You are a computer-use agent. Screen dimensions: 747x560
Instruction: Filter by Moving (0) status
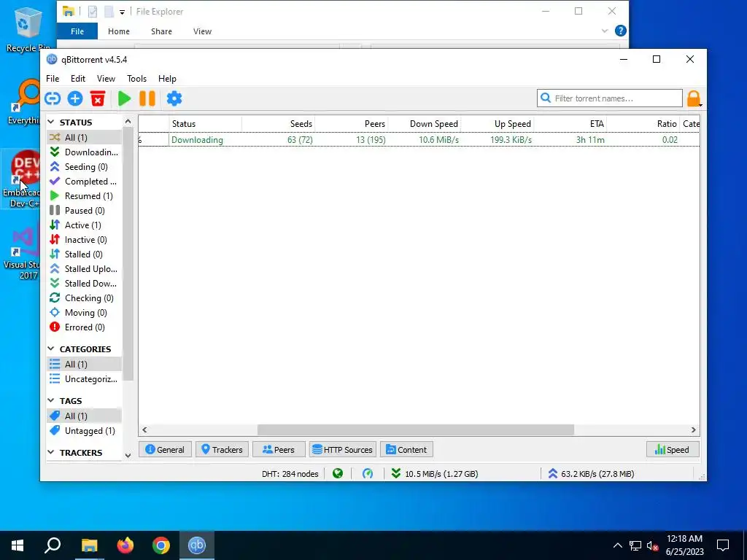[84, 312]
